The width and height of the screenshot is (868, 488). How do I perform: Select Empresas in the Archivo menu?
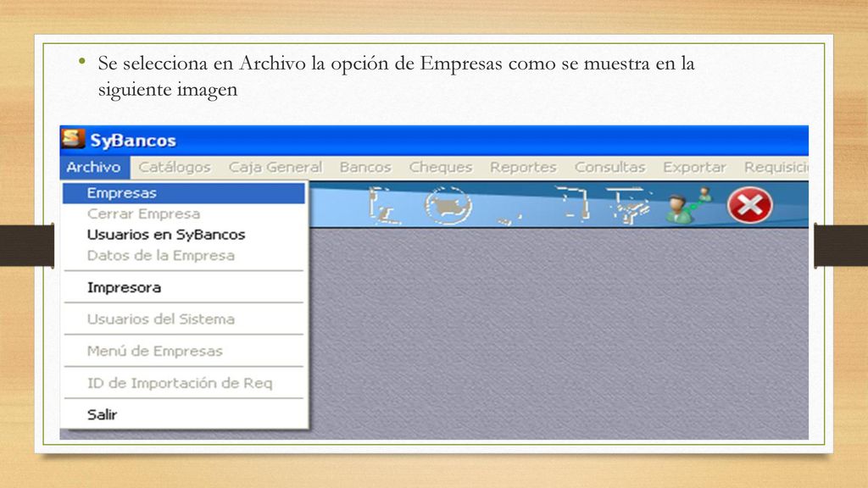184,193
